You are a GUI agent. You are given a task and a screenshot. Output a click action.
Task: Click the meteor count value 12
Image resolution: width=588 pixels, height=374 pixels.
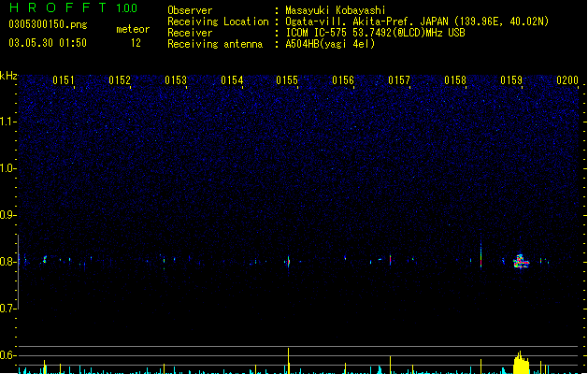tap(136, 43)
